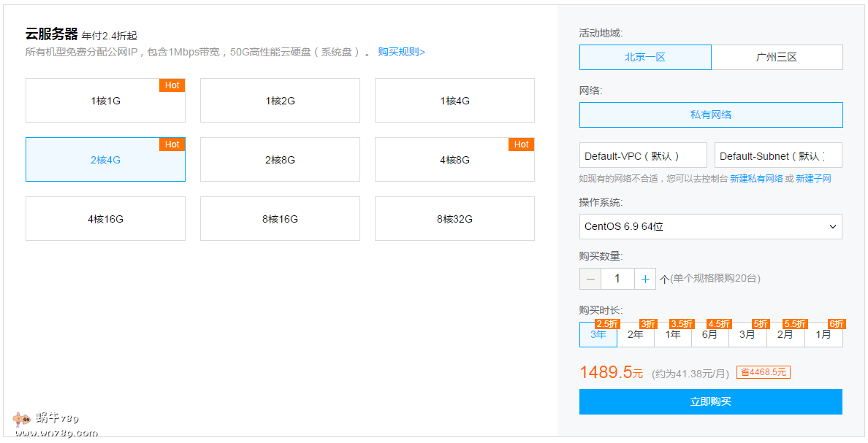This screenshot has width=868, height=443.
Task: Click the 立即购买 button
Action: (710, 402)
